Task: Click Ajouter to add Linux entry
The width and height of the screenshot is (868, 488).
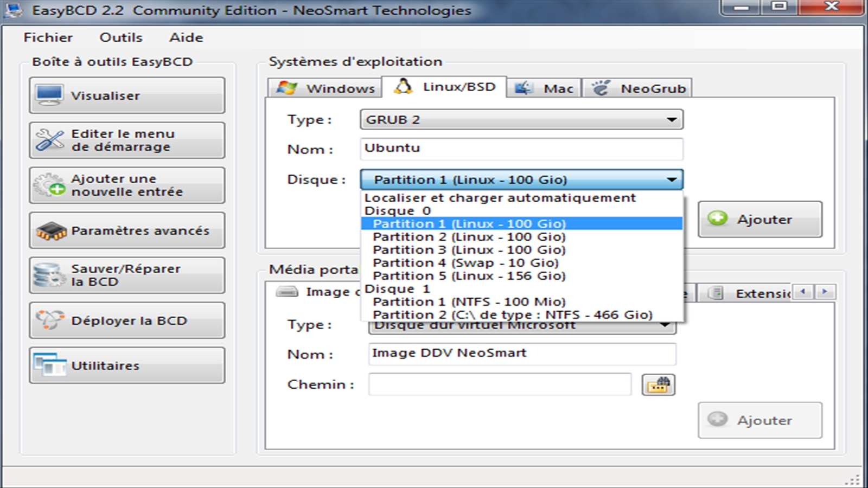Action: pyautogui.click(x=760, y=219)
